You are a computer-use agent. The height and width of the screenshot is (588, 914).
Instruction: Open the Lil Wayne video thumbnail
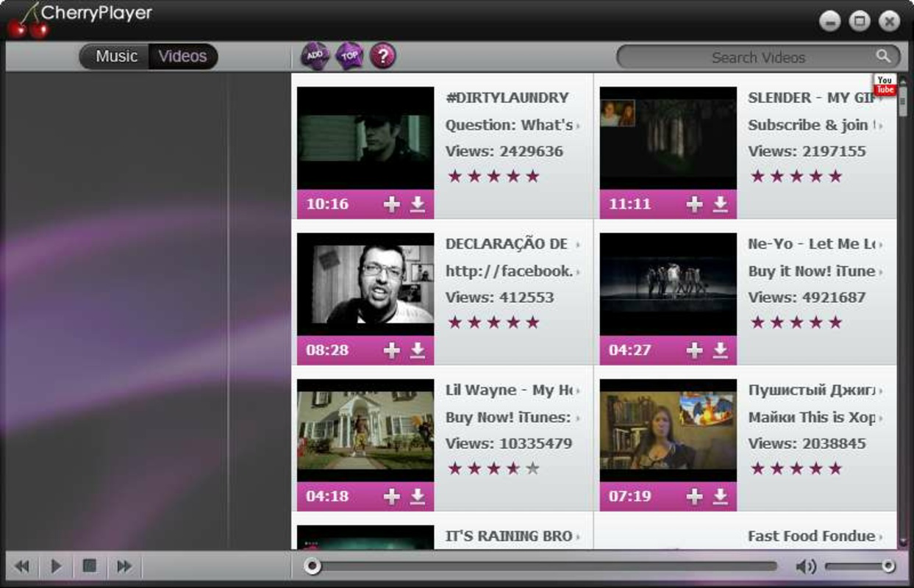(365, 431)
